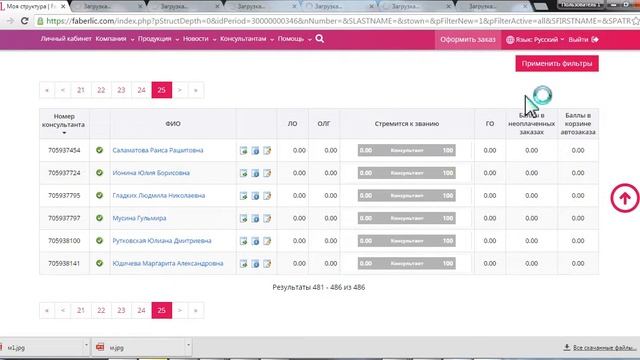Click green status checkmark for consultant 705938141
Screen dimensions: 640x360
tap(99, 263)
